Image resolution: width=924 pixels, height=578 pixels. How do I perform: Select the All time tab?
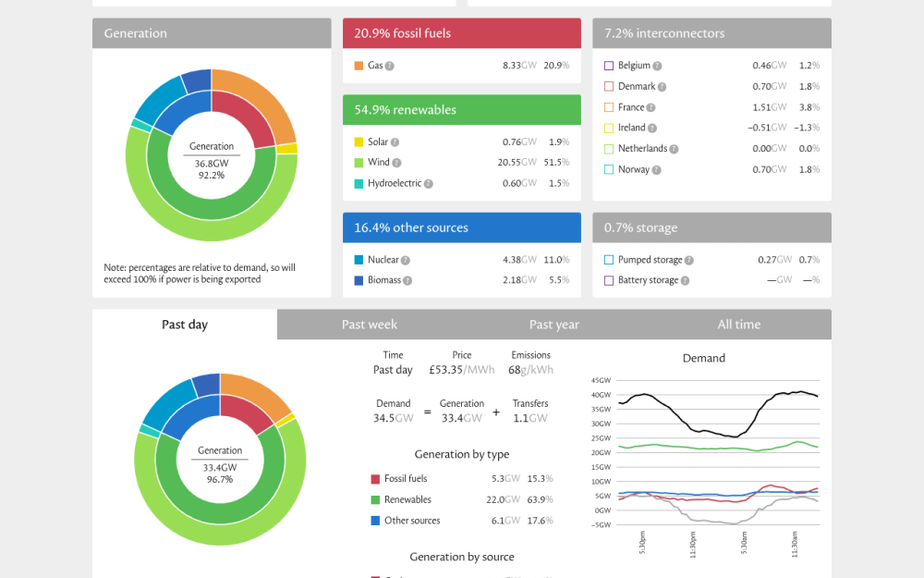tap(739, 325)
